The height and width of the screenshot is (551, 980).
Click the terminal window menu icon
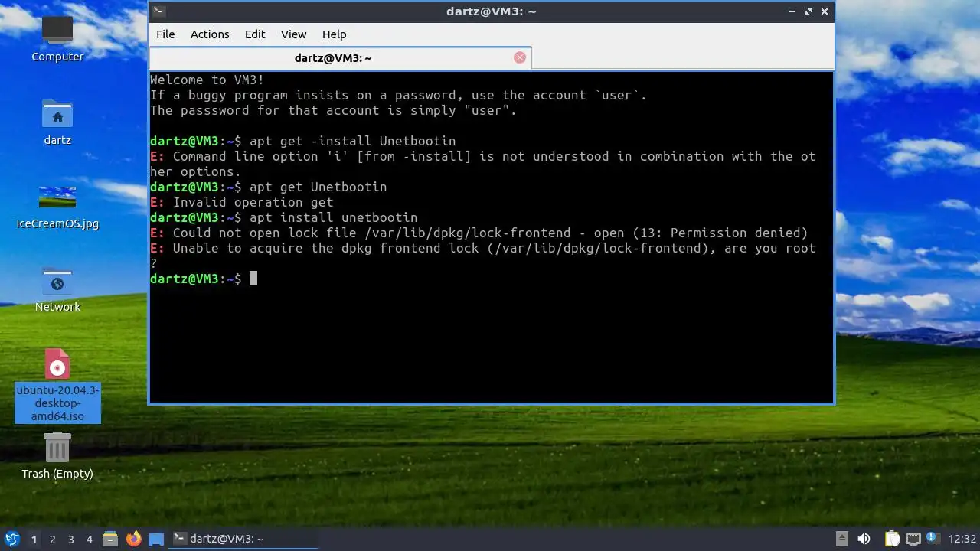pos(158,11)
